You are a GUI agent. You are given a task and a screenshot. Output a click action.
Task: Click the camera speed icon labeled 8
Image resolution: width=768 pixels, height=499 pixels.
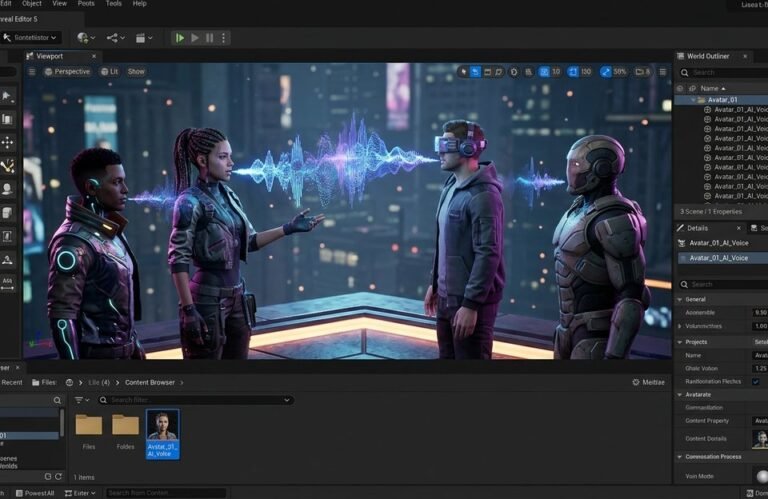coord(642,72)
